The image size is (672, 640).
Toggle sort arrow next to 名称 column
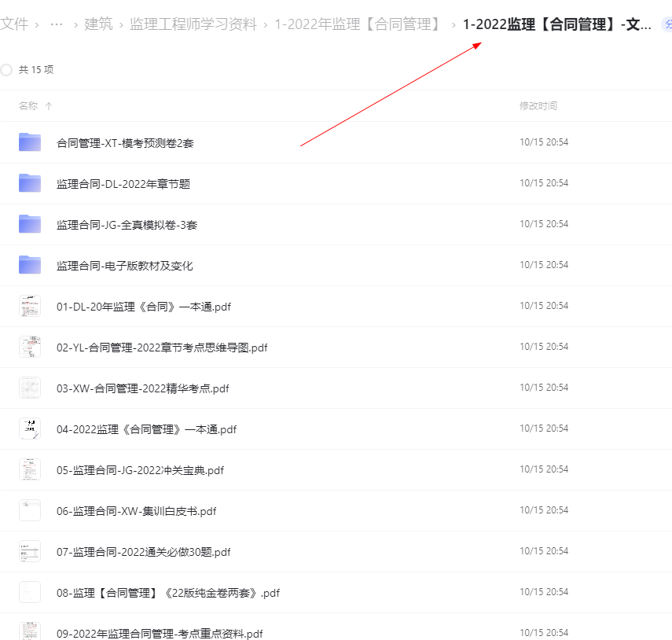[49, 106]
